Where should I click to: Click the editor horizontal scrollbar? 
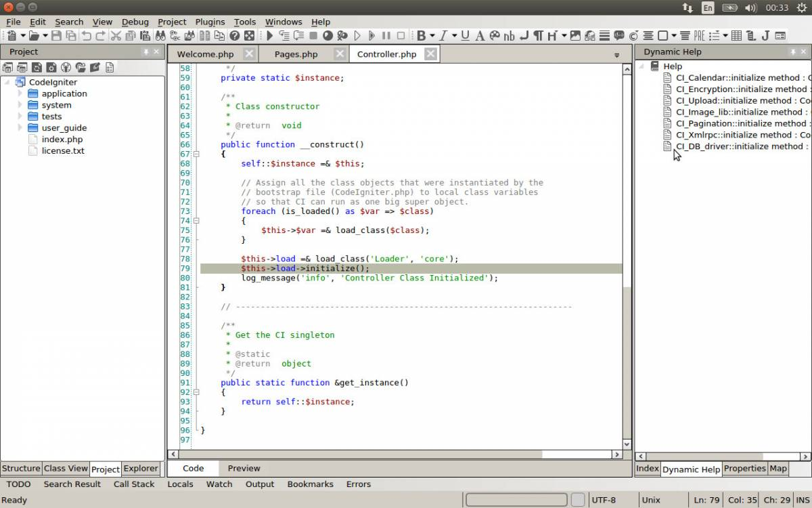click(x=394, y=454)
